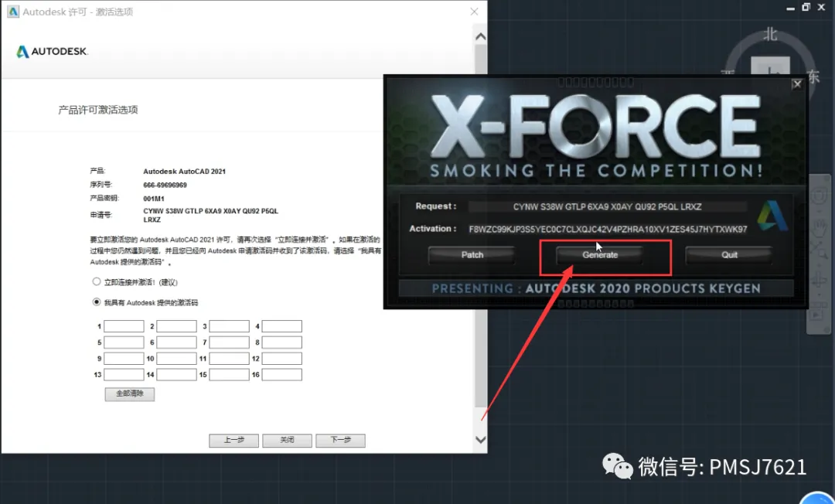Click activation code box 14

[176, 375]
